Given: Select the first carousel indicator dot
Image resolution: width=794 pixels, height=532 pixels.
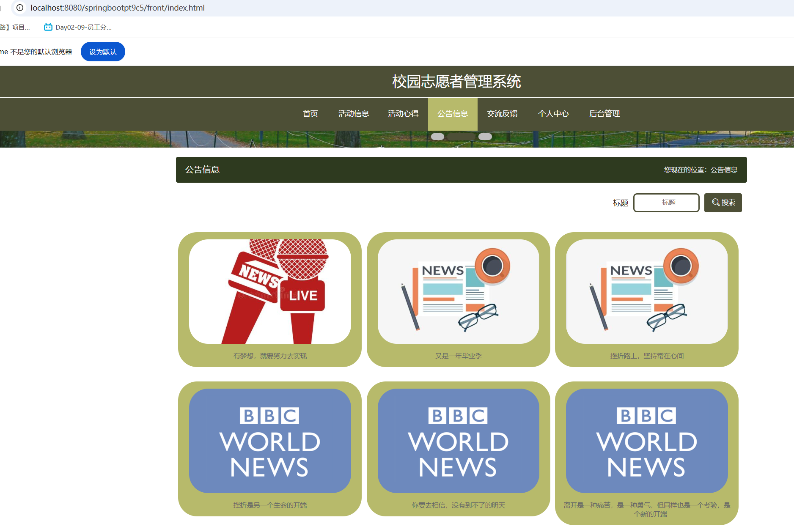Looking at the screenshot, I should tap(437, 137).
